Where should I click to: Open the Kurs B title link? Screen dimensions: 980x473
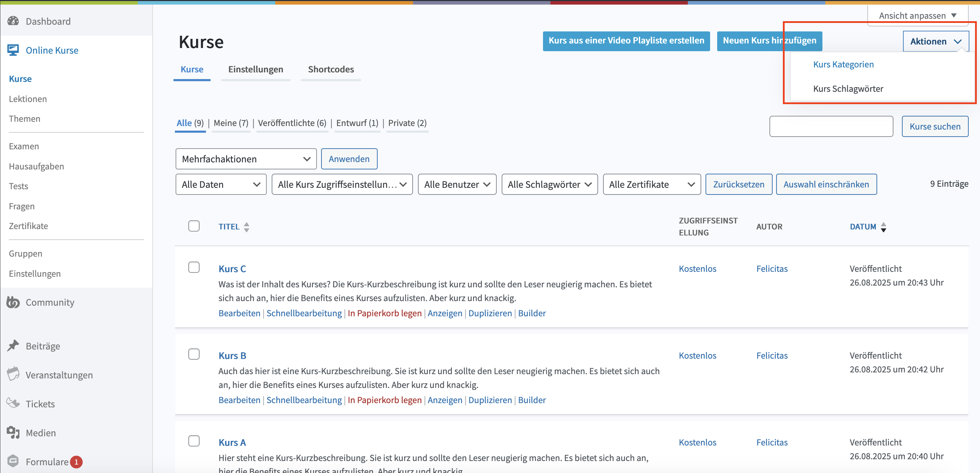click(232, 355)
